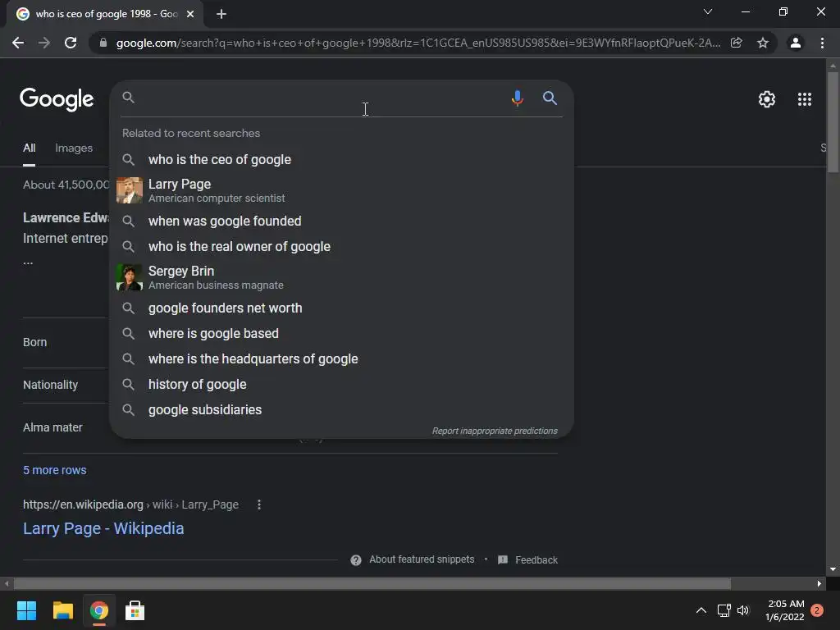Click the browser forward arrow
The image size is (840, 630).
[44, 43]
